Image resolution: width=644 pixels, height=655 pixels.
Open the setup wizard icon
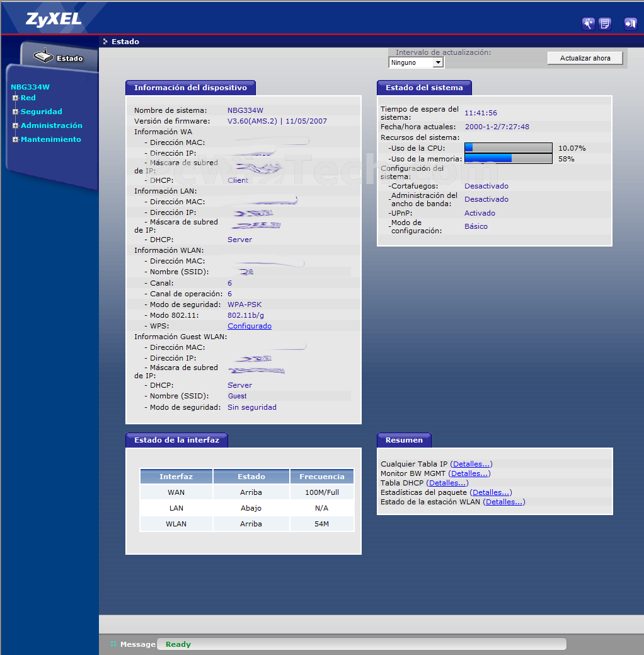[588, 24]
